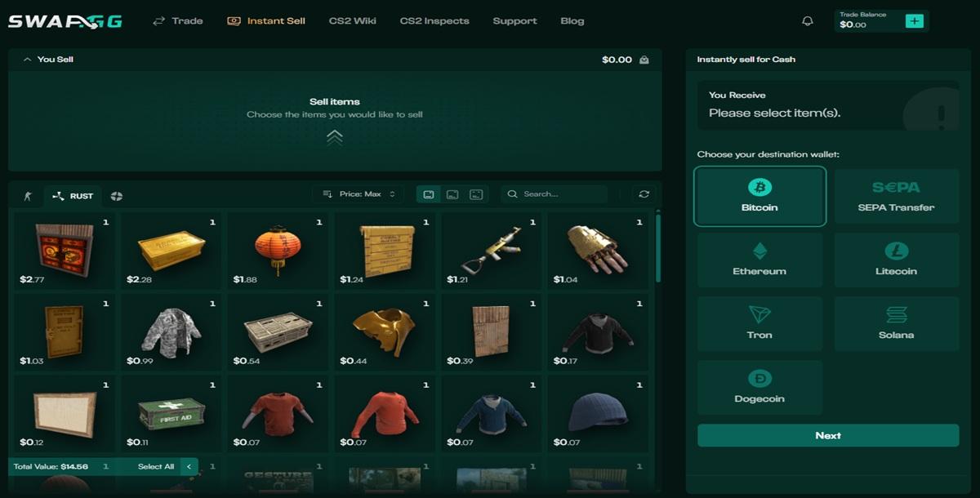The image size is (980, 498).
Task: Select the $0.44 gold chest plate
Action: (x=385, y=332)
